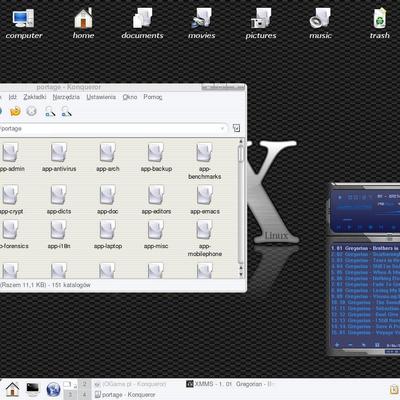Open the app-antivirus folder
The image size is (400, 400).
point(59,158)
